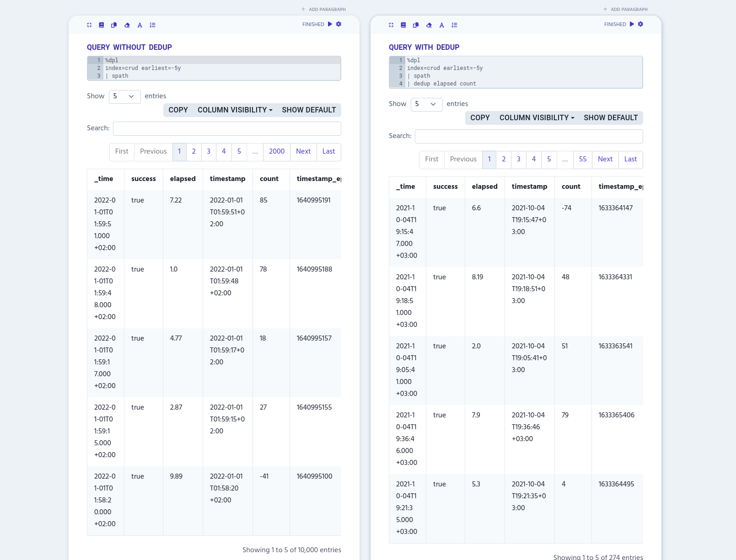The height and width of the screenshot is (560, 736).
Task: Open the Show entries dropdown in the left table
Action: coord(124,96)
